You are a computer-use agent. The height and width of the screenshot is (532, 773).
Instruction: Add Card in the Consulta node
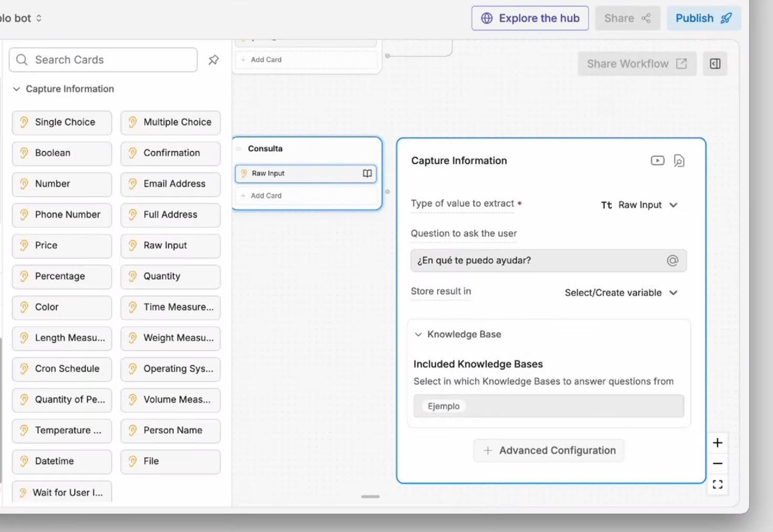[x=306, y=196]
